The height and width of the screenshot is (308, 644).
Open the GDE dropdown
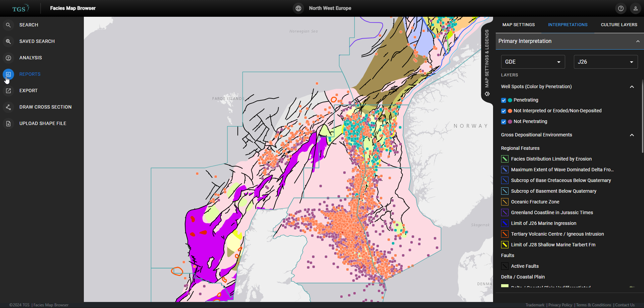(532, 62)
